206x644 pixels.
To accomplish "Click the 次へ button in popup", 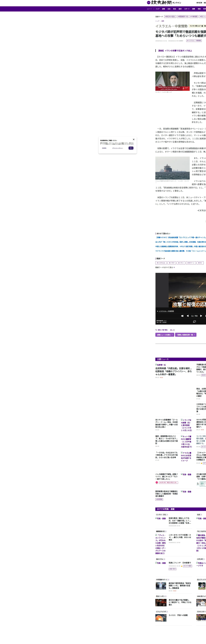I will point(131,148).
